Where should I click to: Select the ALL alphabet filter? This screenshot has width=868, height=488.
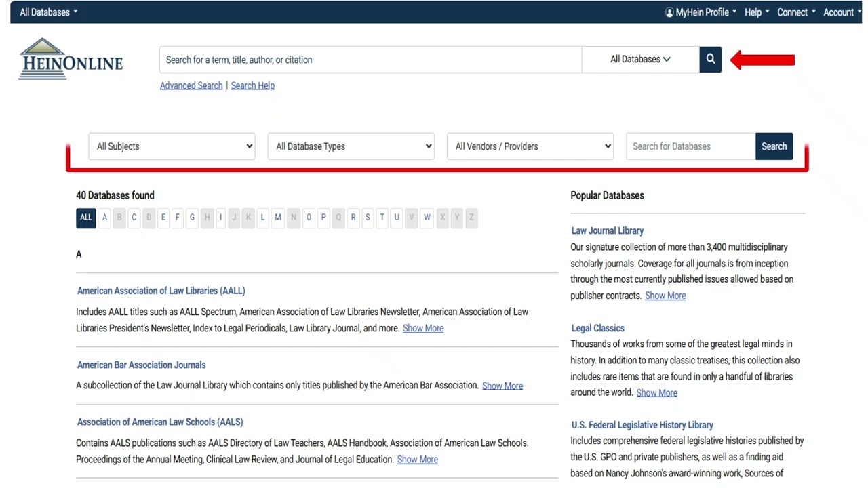tap(86, 218)
